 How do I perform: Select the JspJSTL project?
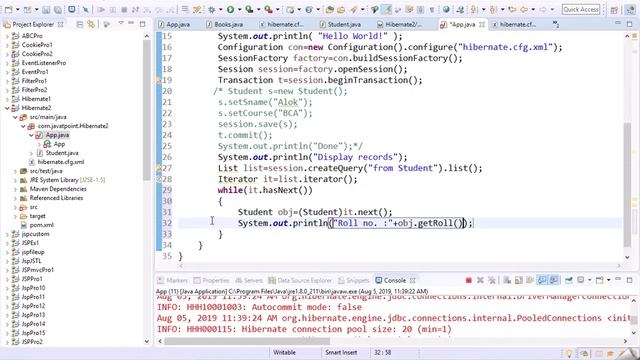coord(31,261)
